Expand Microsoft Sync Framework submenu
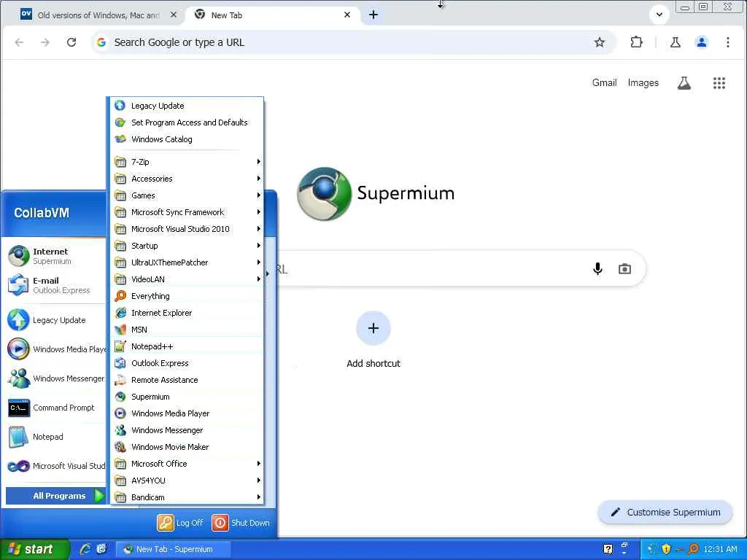This screenshot has width=747, height=560. (x=187, y=212)
